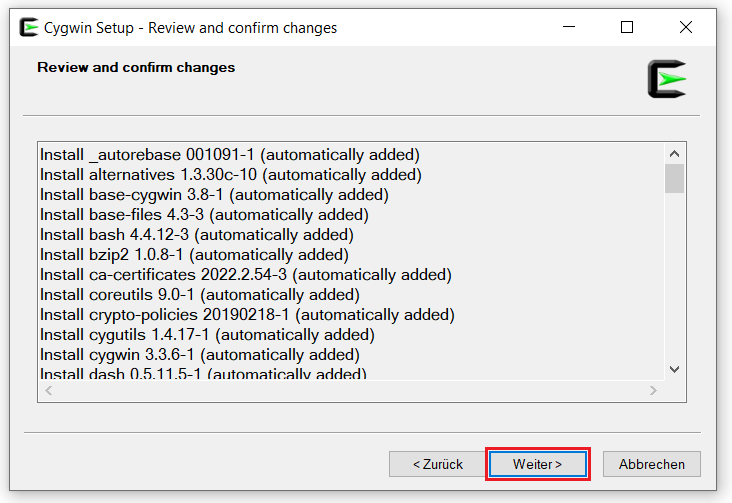Close the Cygwin Setup dialog

(x=685, y=28)
